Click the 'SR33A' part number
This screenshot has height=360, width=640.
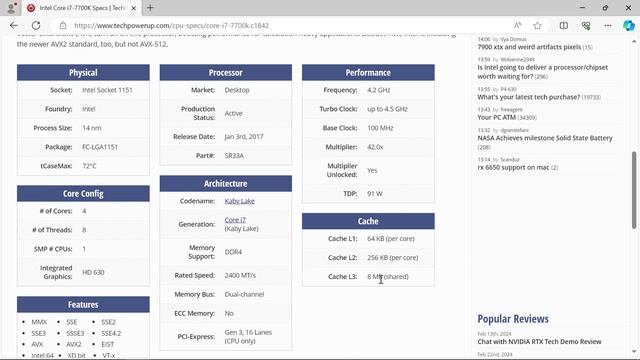pyautogui.click(x=234, y=156)
